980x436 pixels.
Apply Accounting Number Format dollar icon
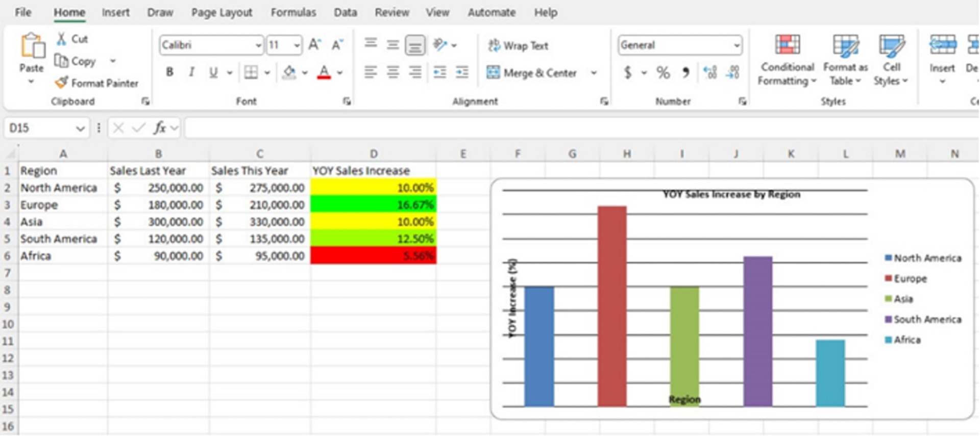tap(628, 72)
